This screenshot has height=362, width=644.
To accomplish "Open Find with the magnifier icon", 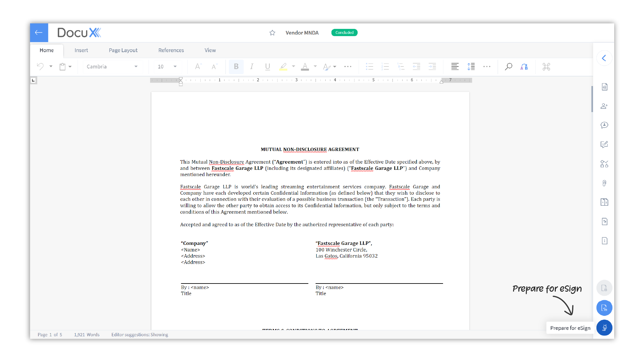I will click(508, 67).
